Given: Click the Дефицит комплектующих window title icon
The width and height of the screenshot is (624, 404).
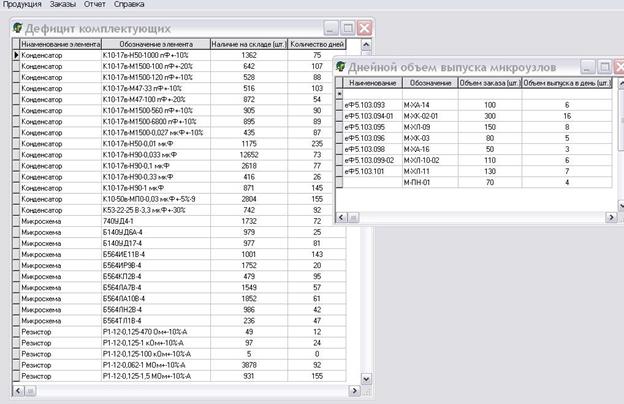Looking at the screenshot, I should (x=16, y=29).
